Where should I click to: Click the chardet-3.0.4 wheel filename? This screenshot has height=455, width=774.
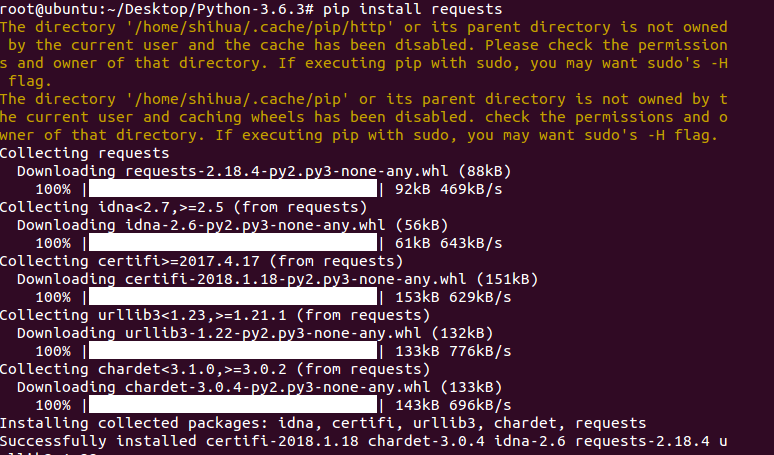pyautogui.click(x=277, y=387)
